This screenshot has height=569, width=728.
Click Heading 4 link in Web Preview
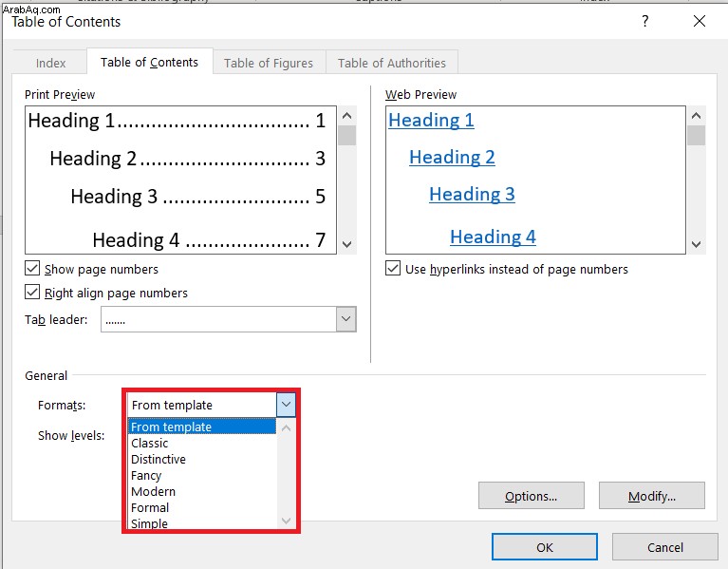point(493,237)
